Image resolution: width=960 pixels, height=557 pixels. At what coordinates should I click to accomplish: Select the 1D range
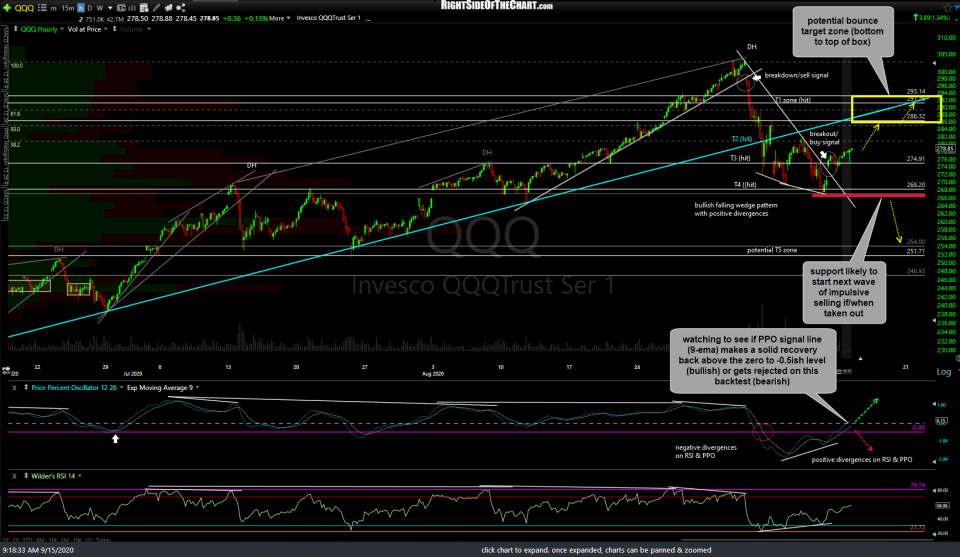click(89, 540)
